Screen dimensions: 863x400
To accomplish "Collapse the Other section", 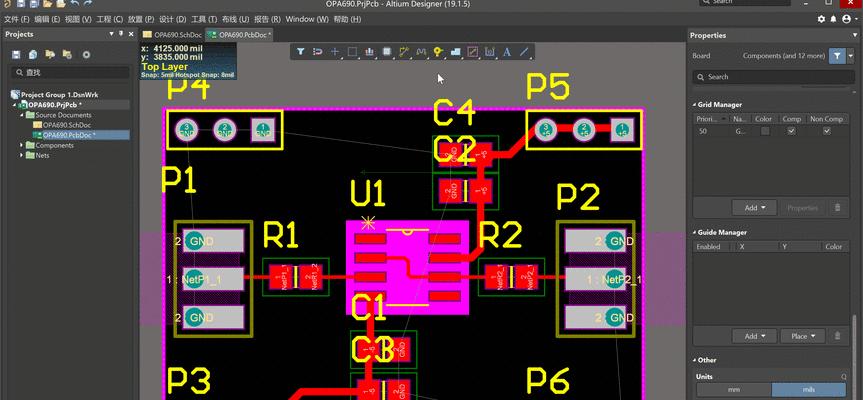I will tap(694, 360).
